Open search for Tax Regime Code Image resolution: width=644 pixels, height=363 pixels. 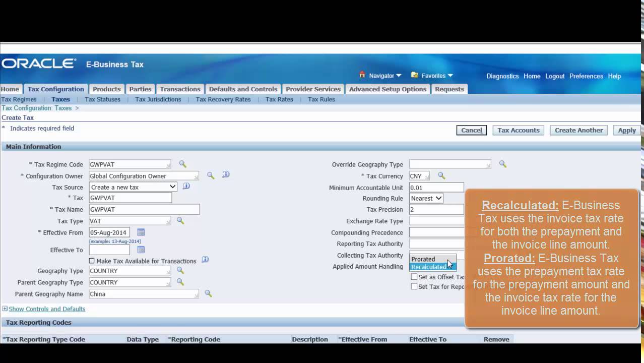[182, 164]
